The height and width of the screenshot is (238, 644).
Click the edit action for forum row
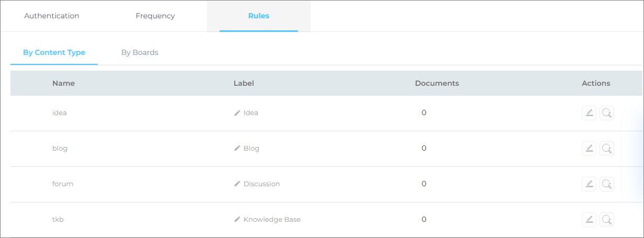(589, 184)
